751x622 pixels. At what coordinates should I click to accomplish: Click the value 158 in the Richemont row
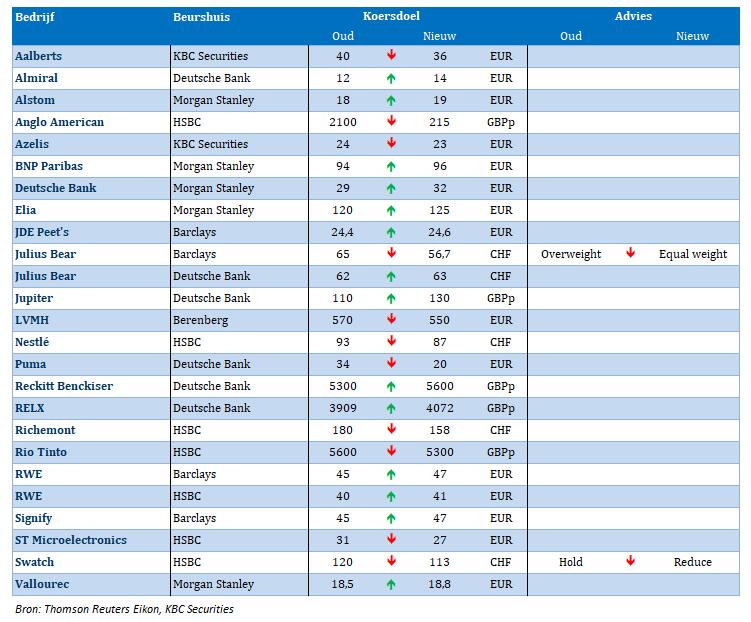[439, 430]
